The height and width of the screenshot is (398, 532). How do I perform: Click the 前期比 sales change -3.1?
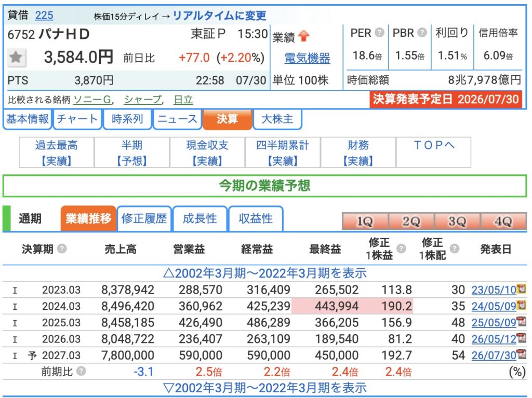tap(143, 372)
